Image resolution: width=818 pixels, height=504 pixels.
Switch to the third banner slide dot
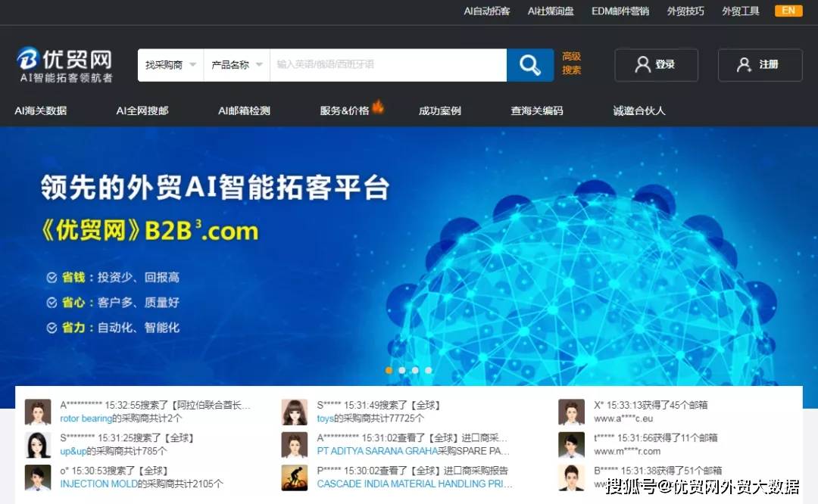click(415, 370)
